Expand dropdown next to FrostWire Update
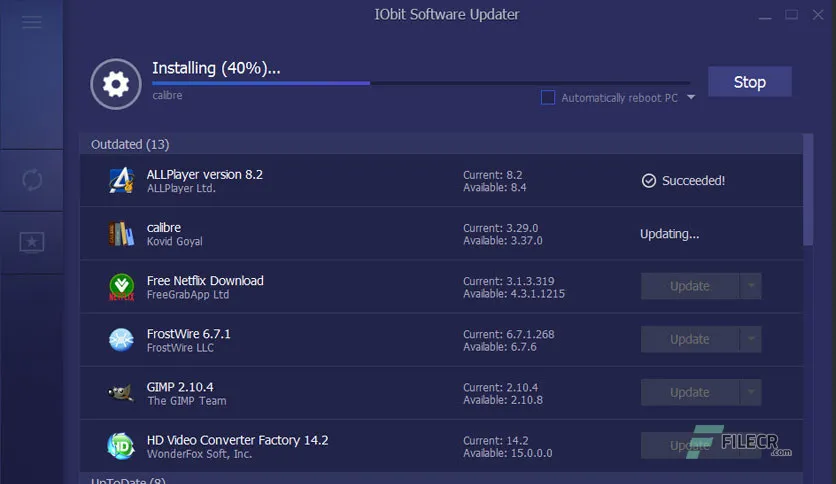 point(751,340)
